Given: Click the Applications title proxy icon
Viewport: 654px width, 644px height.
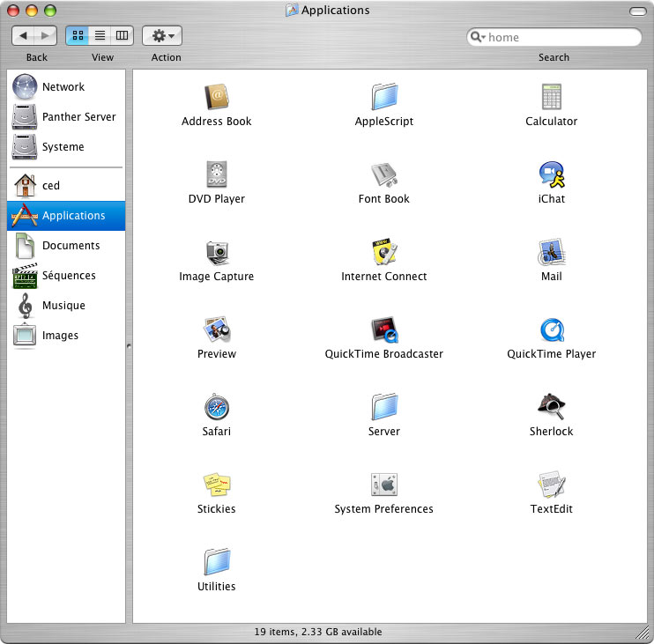Looking at the screenshot, I should [292, 10].
